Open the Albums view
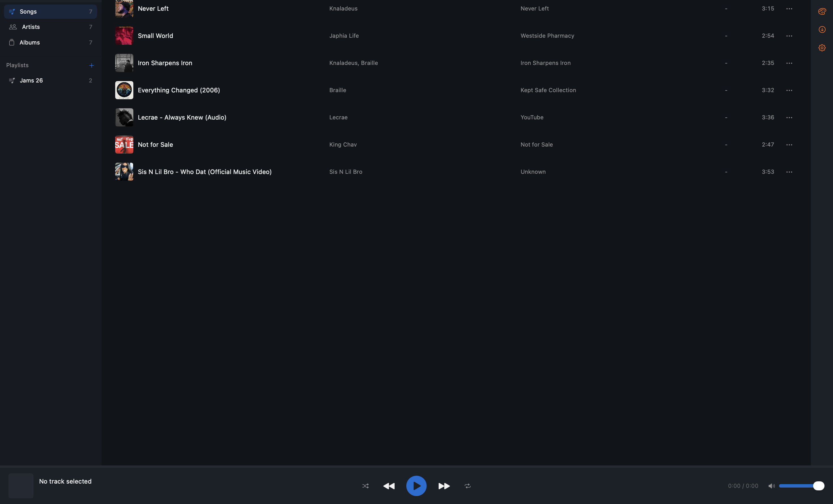This screenshot has width=833, height=504. click(x=30, y=42)
